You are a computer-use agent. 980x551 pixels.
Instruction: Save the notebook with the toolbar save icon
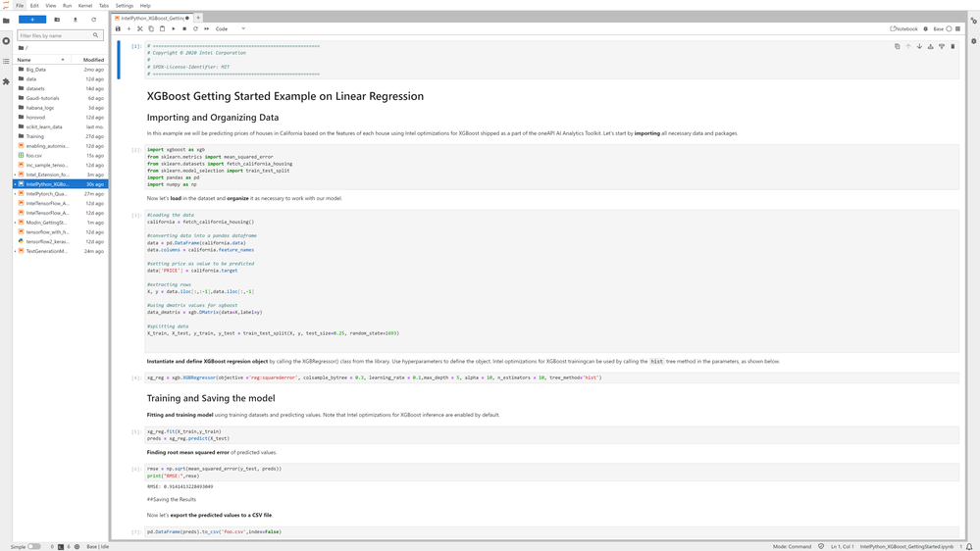118,29
